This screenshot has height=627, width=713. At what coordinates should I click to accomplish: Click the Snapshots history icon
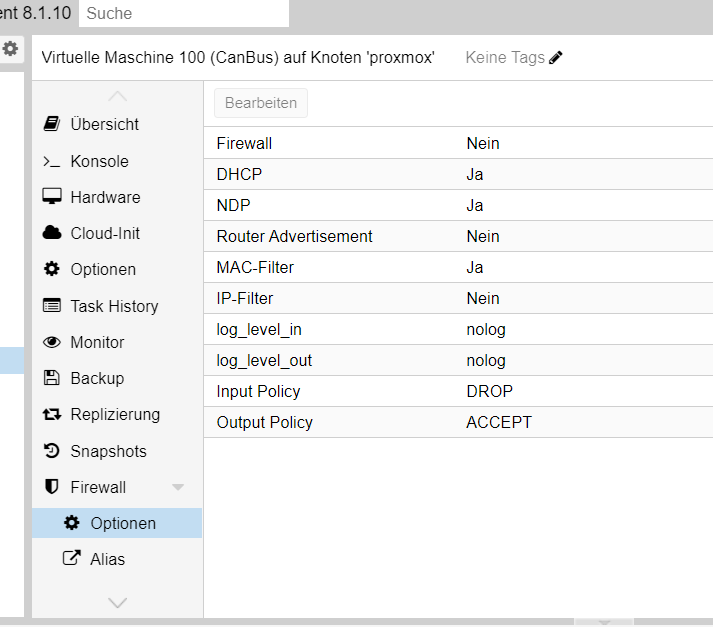51,451
